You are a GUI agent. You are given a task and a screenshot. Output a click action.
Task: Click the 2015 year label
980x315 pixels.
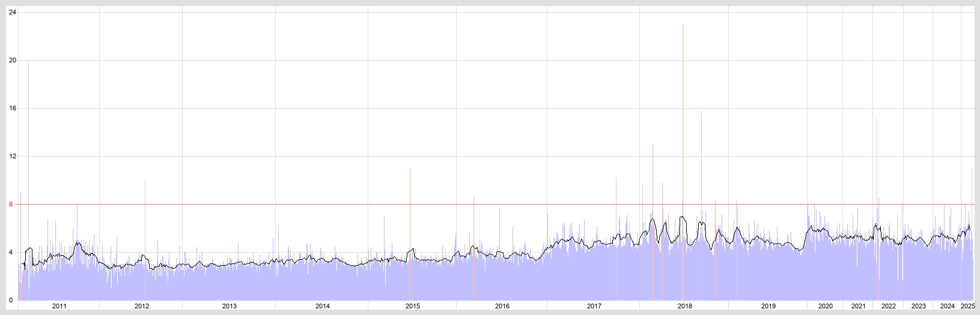(x=412, y=306)
